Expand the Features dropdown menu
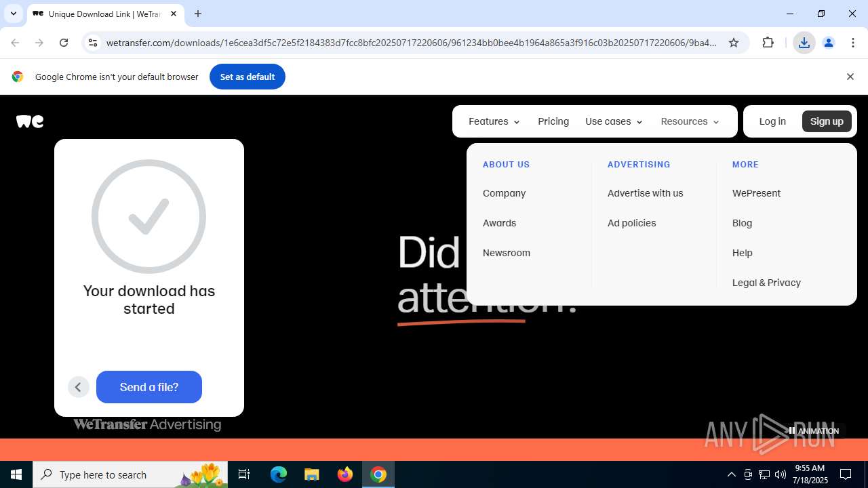This screenshot has width=868, height=488. click(x=494, y=121)
